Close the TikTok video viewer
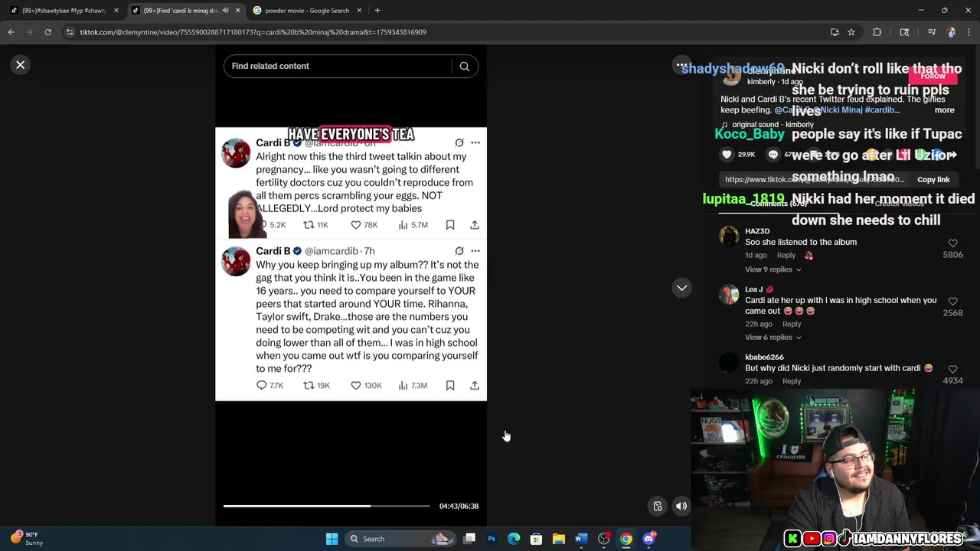 pos(21,65)
